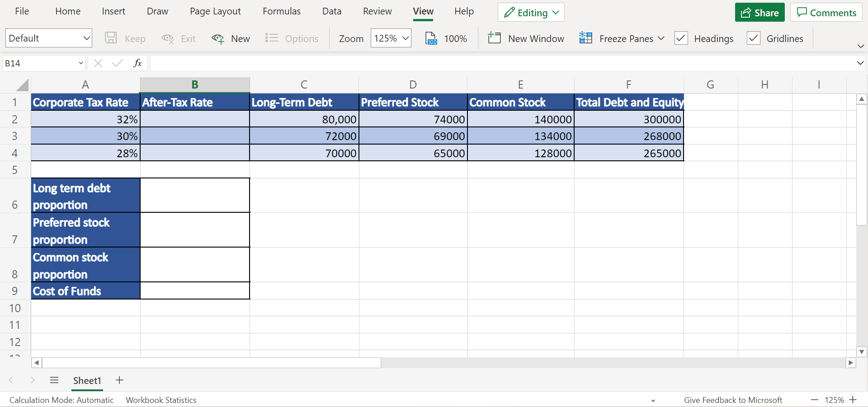This screenshot has height=407, width=868.
Task: Open a New Window
Action: pyautogui.click(x=526, y=38)
